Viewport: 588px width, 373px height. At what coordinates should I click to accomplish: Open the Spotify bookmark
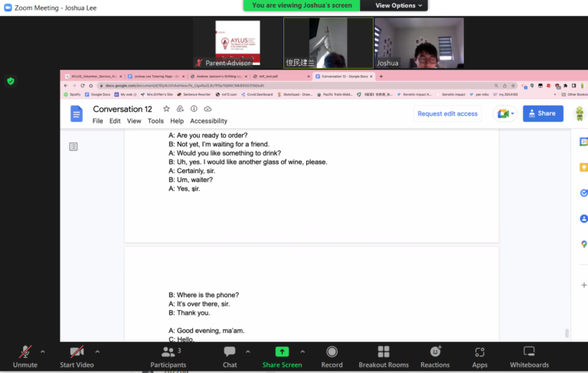(x=72, y=94)
